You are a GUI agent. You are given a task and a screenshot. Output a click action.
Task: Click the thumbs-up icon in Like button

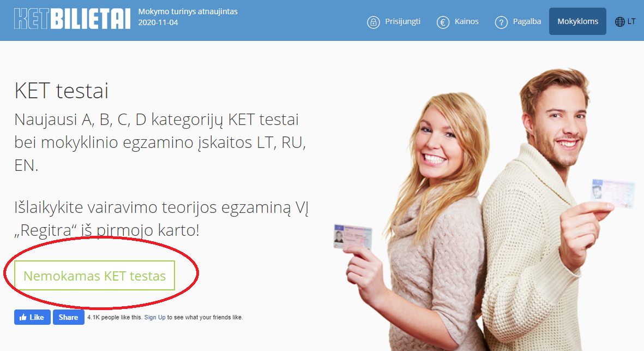23,317
